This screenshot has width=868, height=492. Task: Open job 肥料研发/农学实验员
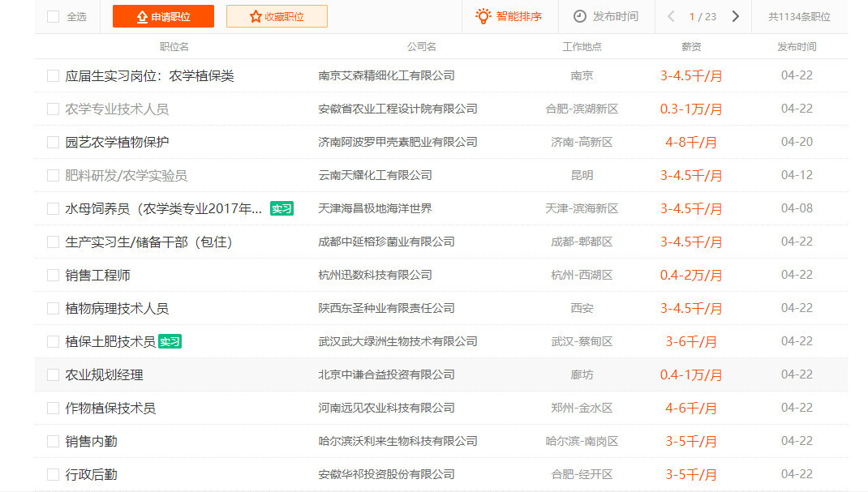(127, 175)
